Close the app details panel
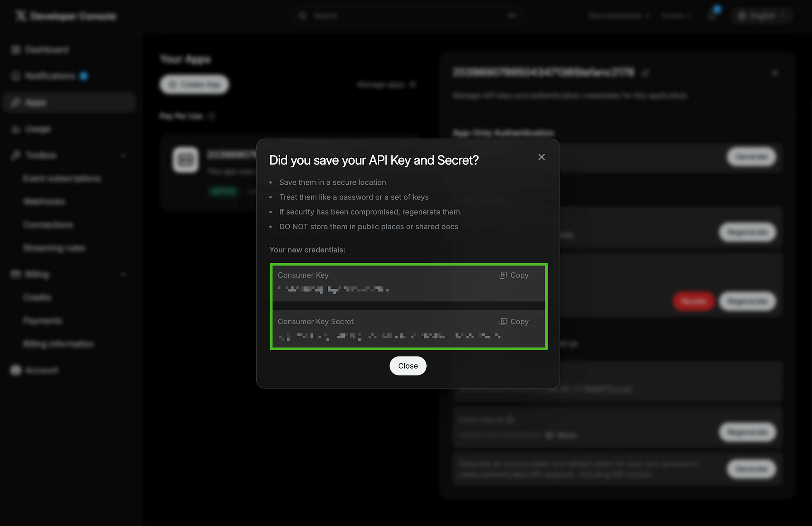 (775, 73)
